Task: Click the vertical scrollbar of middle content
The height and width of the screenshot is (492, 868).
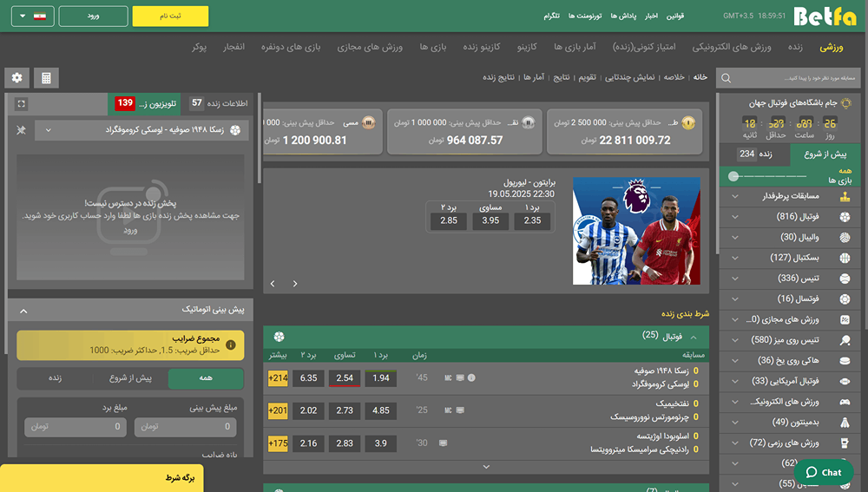Action: coord(260,138)
